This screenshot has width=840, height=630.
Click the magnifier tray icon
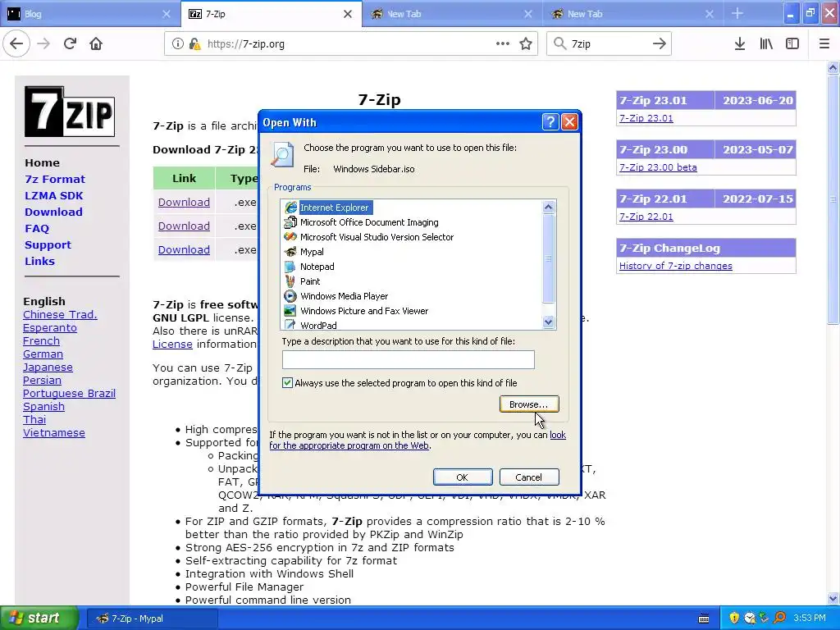click(779, 619)
